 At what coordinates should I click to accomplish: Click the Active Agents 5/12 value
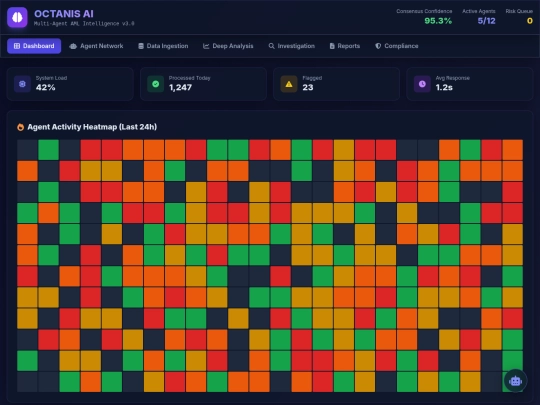tap(487, 21)
